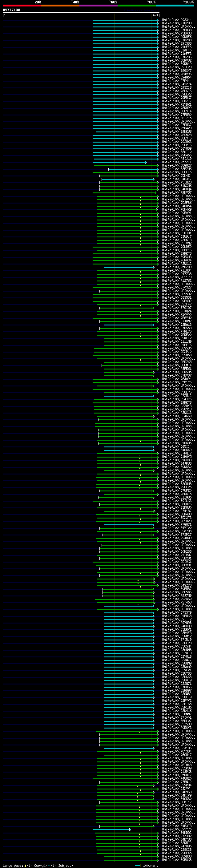Screen dimensions: 197x868
Task: Select the UniRef100_B6T715 hit label
Action: (x=176, y=118)
